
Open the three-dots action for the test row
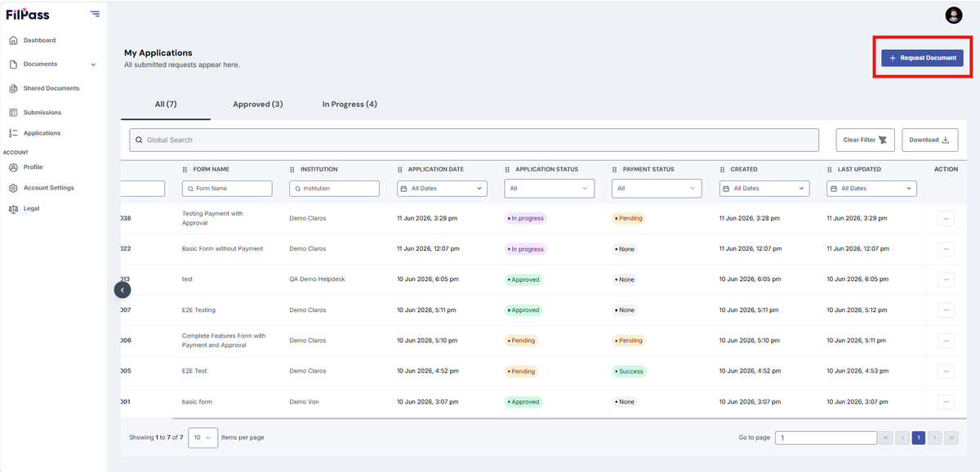(x=946, y=279)
